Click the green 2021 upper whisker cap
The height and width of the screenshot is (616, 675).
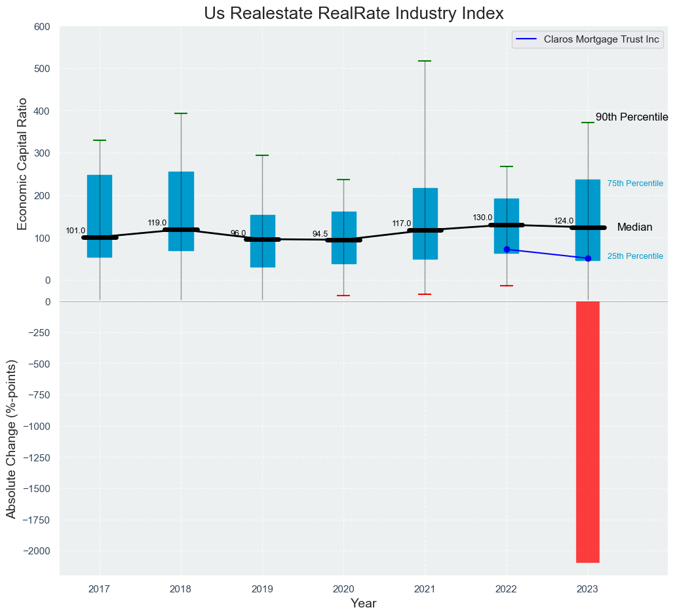(x=425, y=61)
